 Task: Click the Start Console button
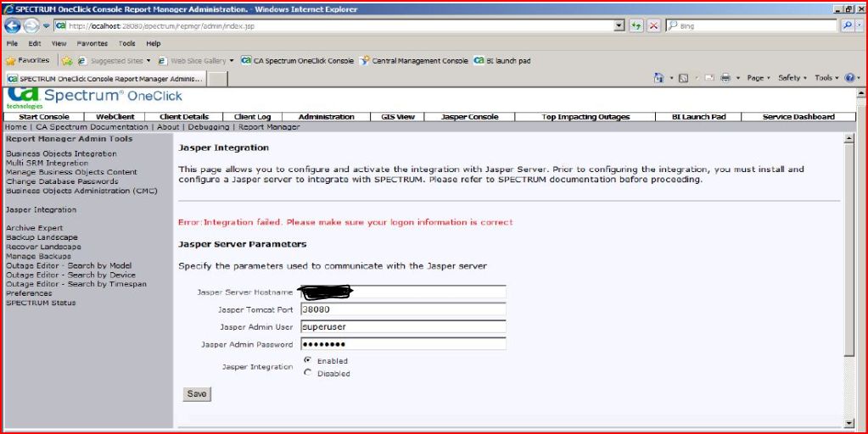pos(44,117)
